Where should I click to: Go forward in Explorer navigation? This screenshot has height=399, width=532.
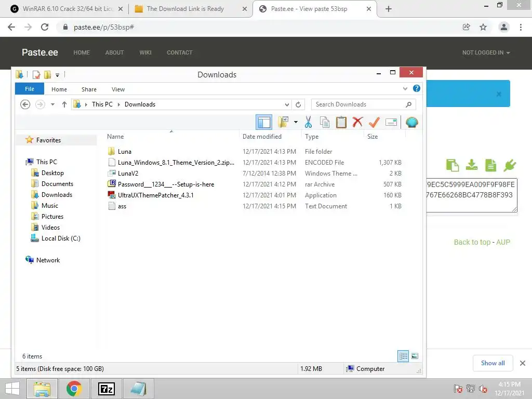40,104
